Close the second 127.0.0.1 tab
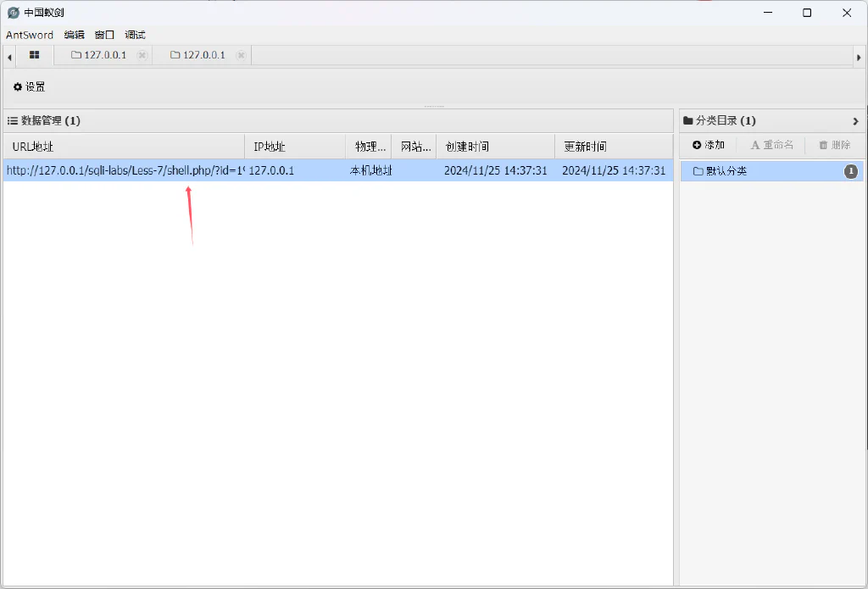868x589 pixels. coord(241,55)
